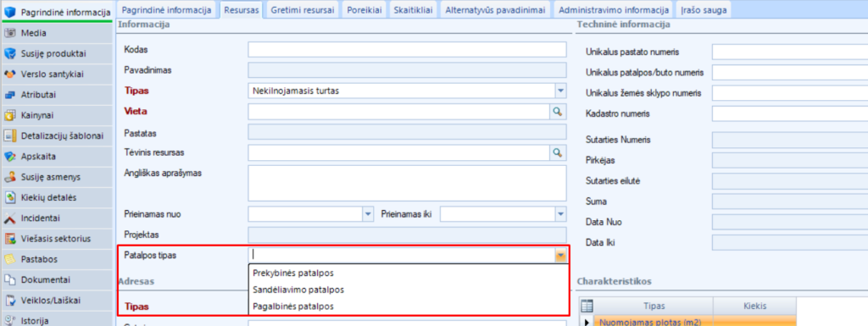Image resolution: width=868 pixels, height=326 pixels.
Task: Open the Prieinamas nuo date dropdown
Action: pos(368,214)
